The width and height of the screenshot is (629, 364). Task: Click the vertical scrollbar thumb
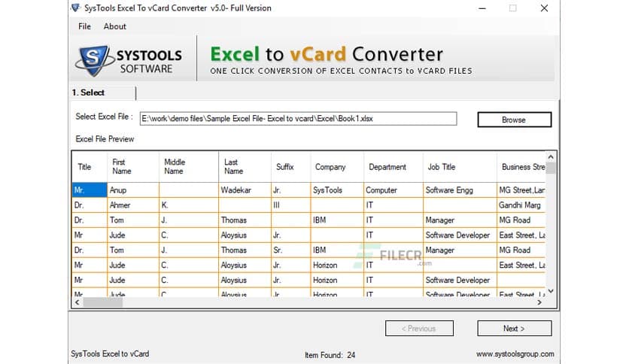551,168
